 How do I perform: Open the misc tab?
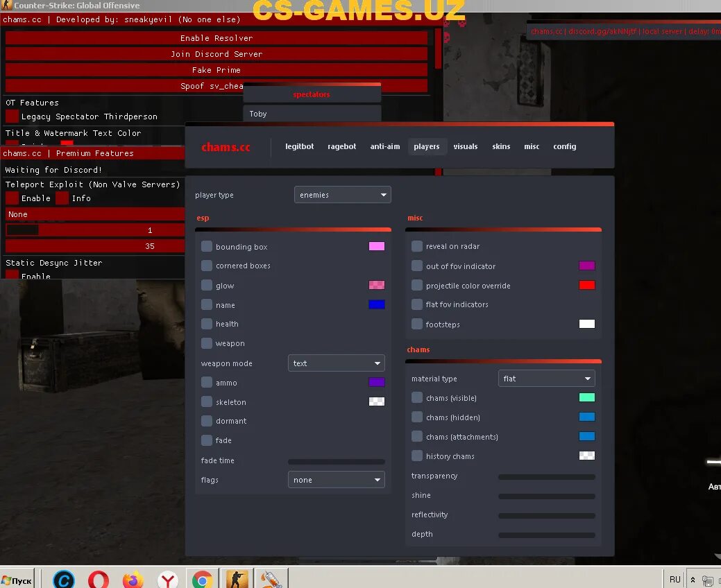pos(532,146)
